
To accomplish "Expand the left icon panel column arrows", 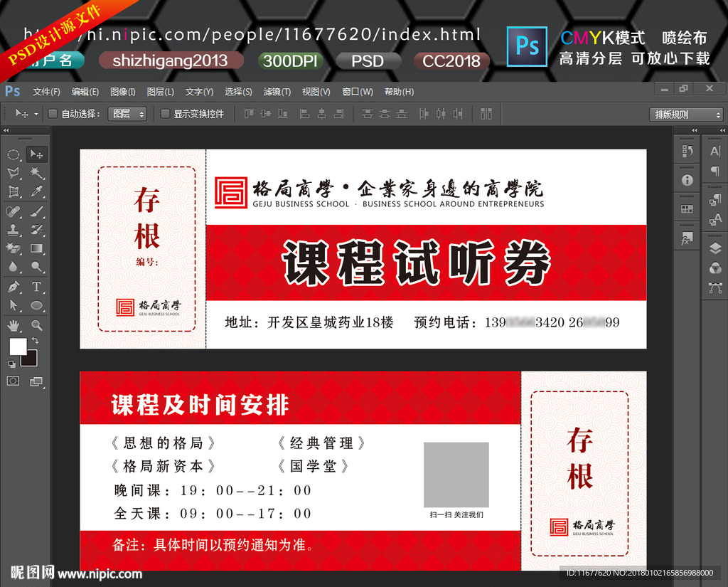I will point(695,131).
